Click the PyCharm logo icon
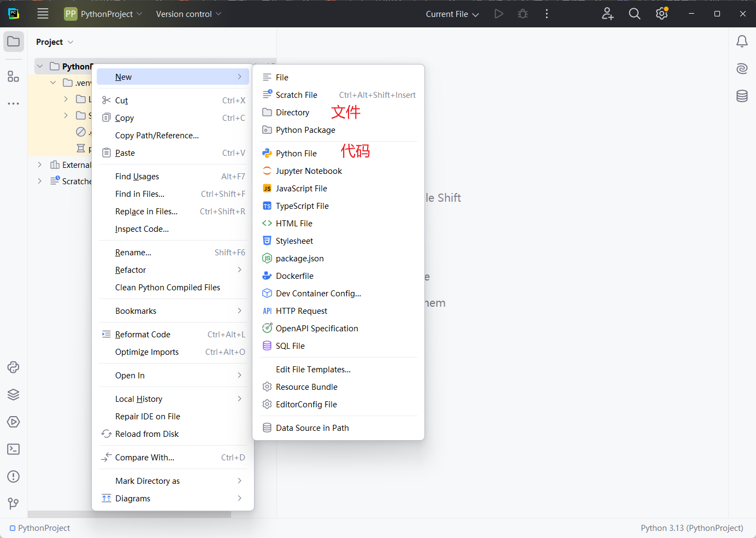This screenshot has height=538, width=756. pos(14,14)
